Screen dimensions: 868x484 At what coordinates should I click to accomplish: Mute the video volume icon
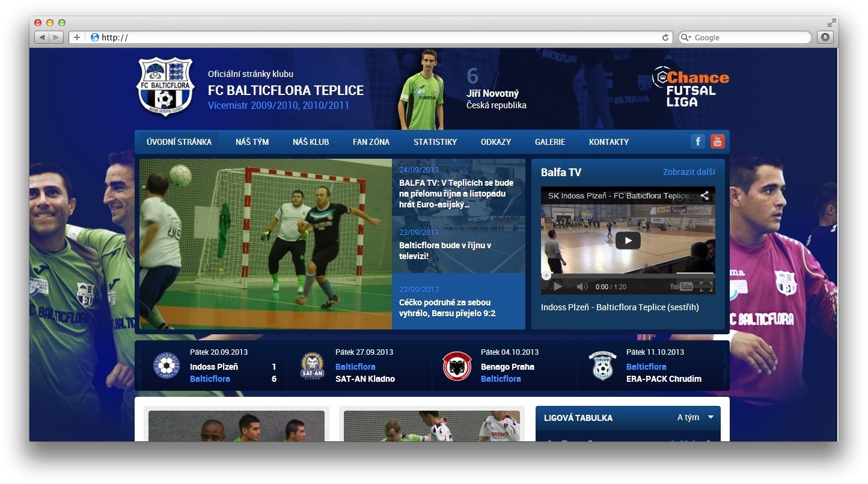point(582,287)
